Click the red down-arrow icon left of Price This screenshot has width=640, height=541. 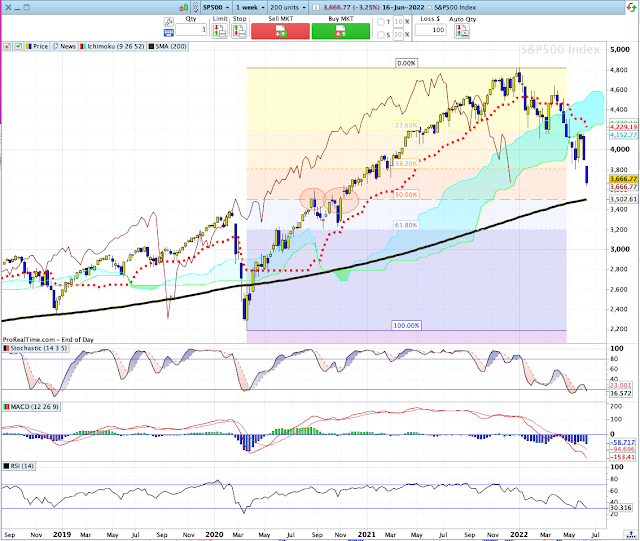[7, 47]
